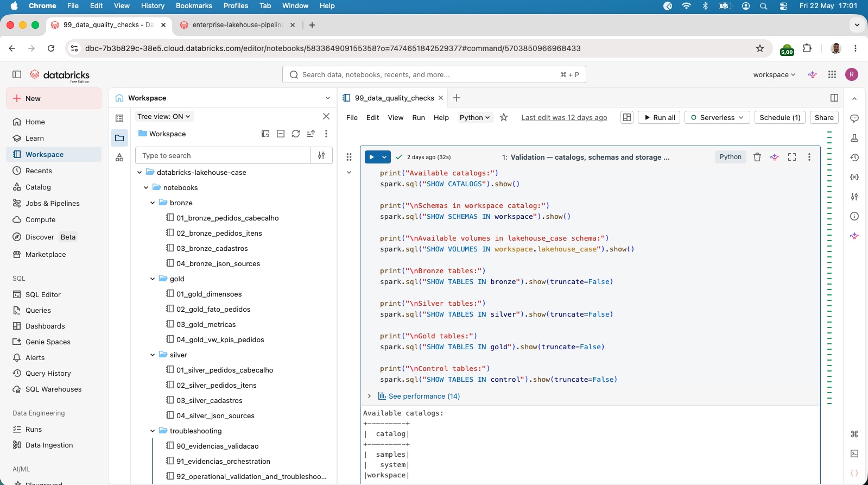Close the workspace browser panel
Image resolution: width=868 pixels, height=485 pixels.
pyautogui.click(x=326, y=116)
